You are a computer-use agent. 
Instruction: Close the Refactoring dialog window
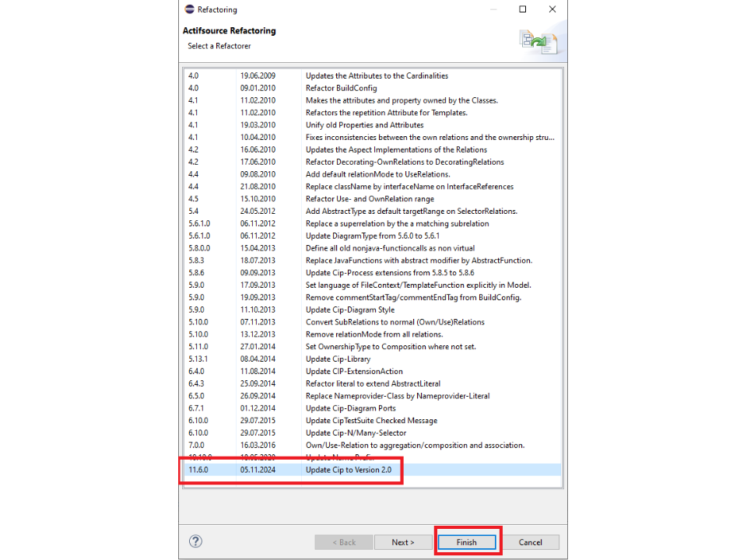[552, 9]
